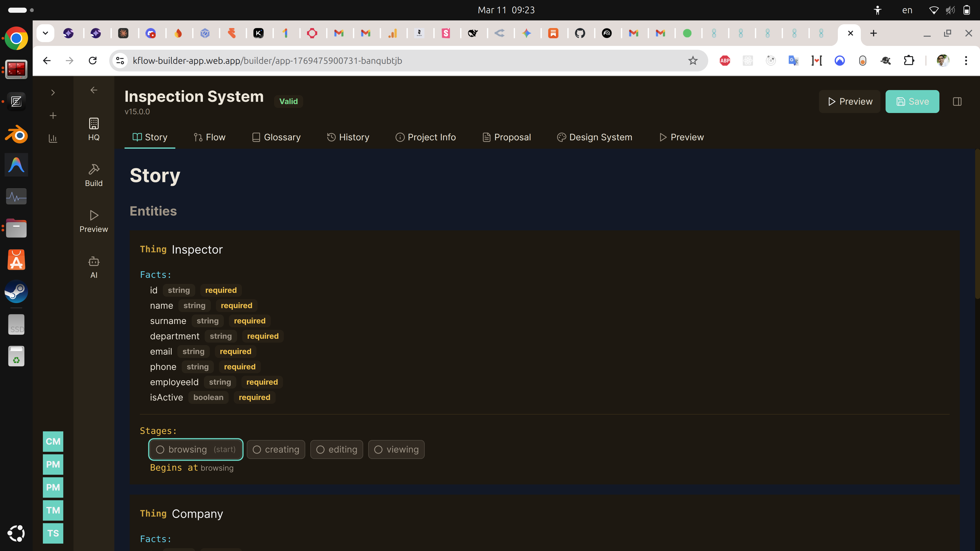The width and height of the screenshot is (980, 551).
Task: Toggle the split-panel layout icon beside Save
Action: pos(958,101)
